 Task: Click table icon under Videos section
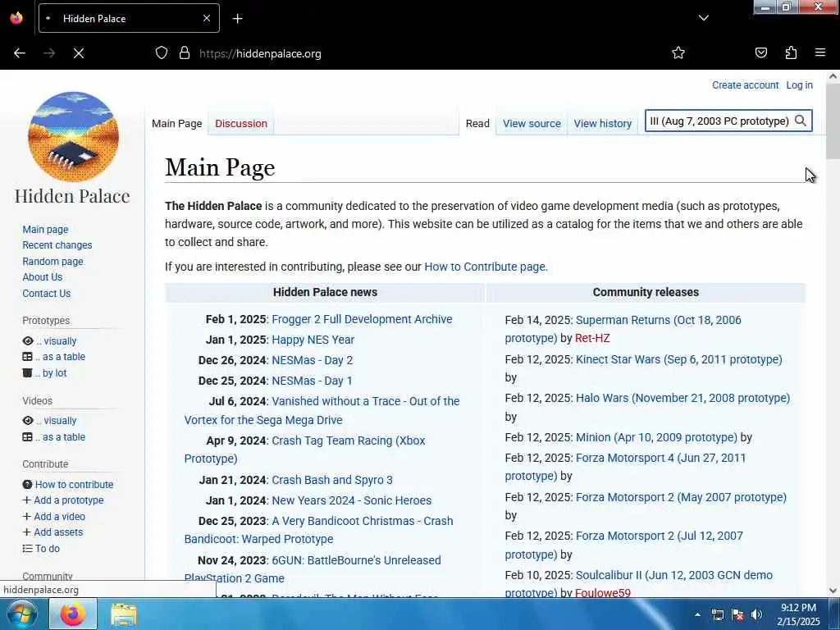pos(27,437)
